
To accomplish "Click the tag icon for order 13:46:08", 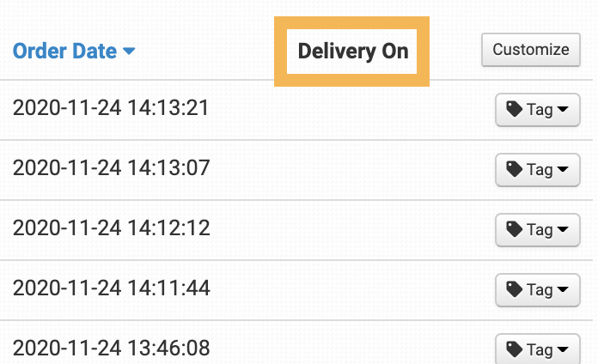I will [514, 349].
